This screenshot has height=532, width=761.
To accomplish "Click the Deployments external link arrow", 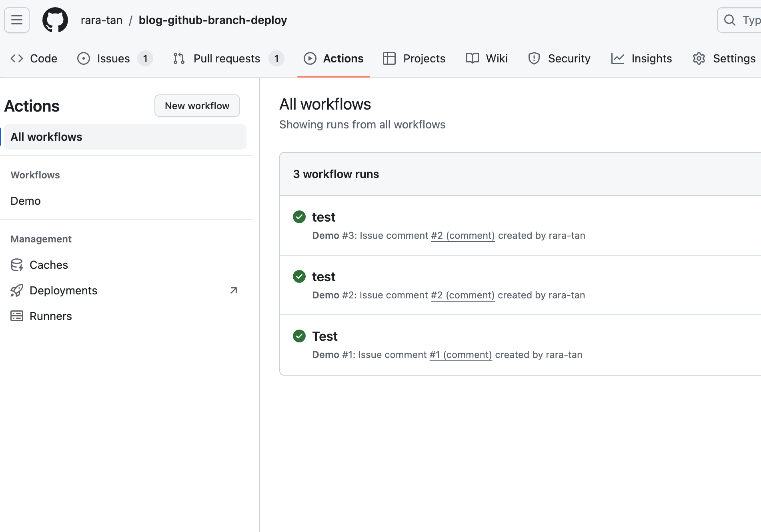I will pyautogui.click(x=234, y=290).
